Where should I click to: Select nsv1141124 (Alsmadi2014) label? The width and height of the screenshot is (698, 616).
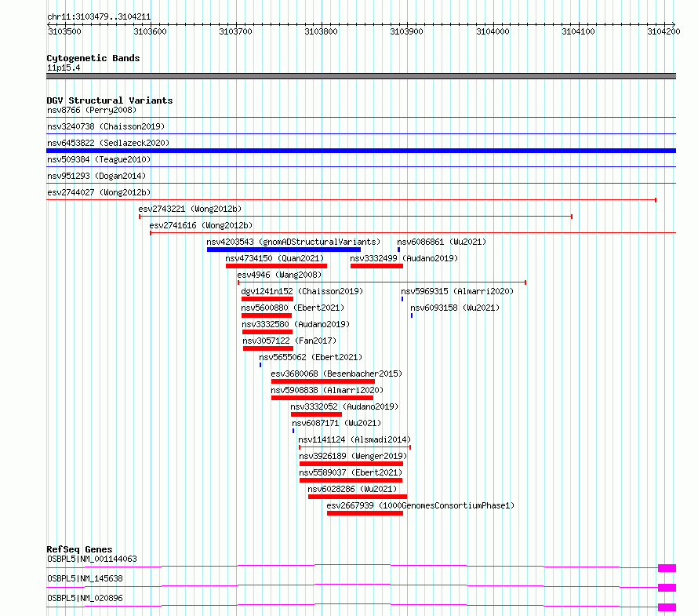[x=354, y=439]
